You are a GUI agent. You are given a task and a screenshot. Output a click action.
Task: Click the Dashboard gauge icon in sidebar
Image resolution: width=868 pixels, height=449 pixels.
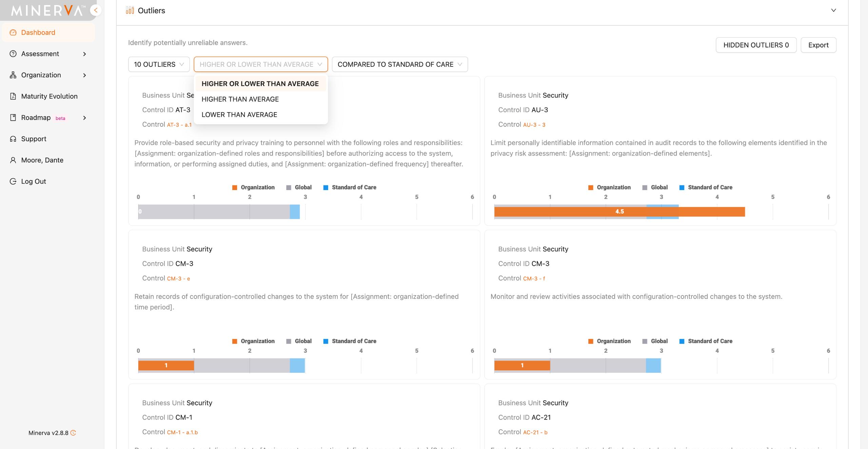13,33
